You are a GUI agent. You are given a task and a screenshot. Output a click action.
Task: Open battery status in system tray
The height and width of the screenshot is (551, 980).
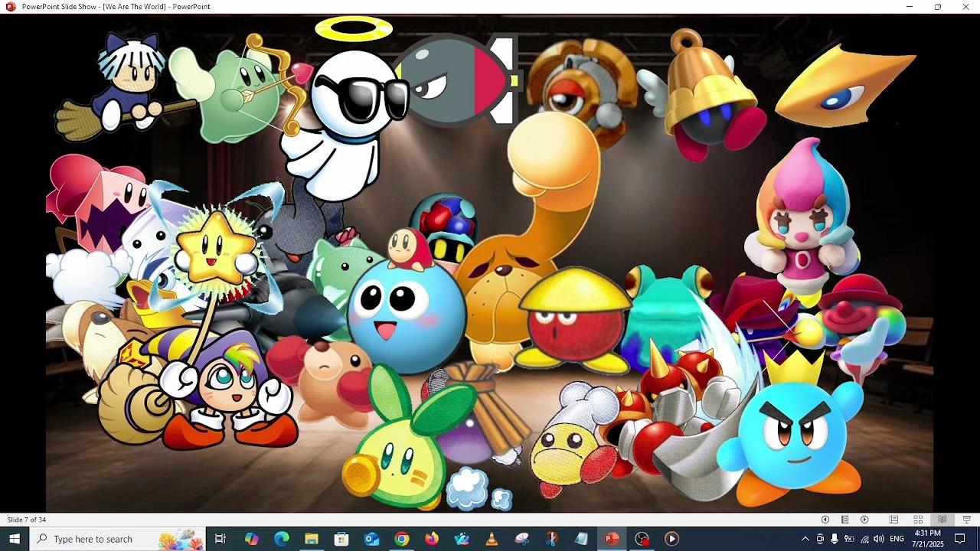(849, 539)
